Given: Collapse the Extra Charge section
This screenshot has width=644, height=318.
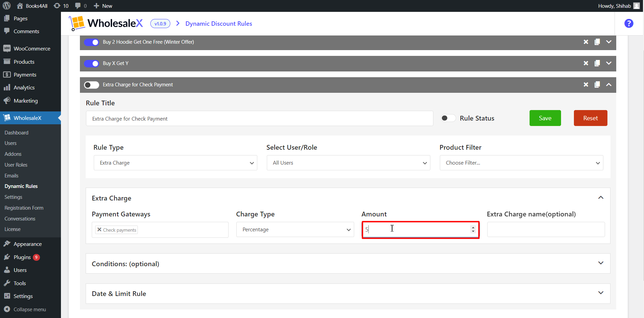Looking at the screenshot, I should pyautogui.click(x=601, y=198).
